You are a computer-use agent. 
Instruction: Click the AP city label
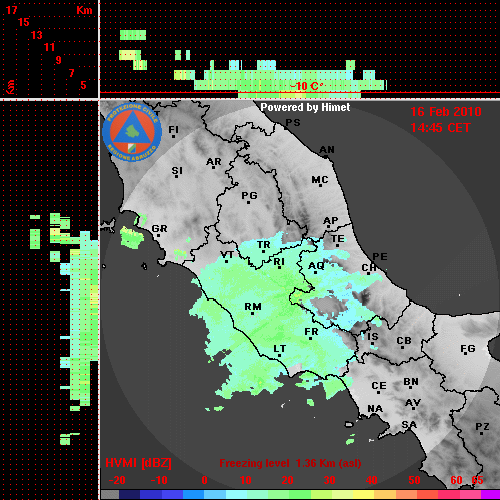click(330, 221)
